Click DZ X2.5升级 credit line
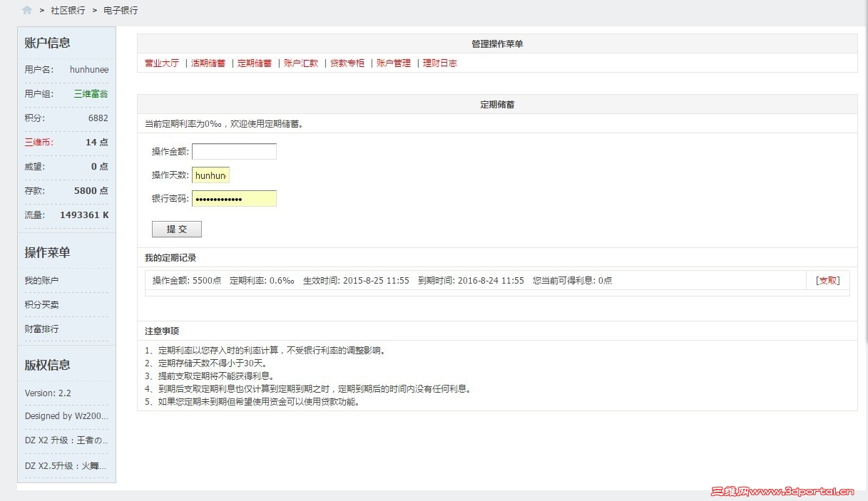868x501 pixels. click(x=67, y=465)
